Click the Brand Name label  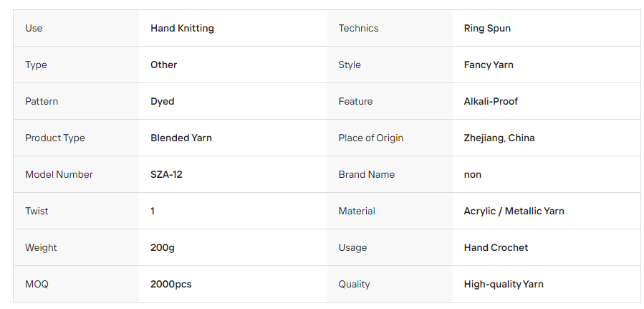[x=366, y=175]
